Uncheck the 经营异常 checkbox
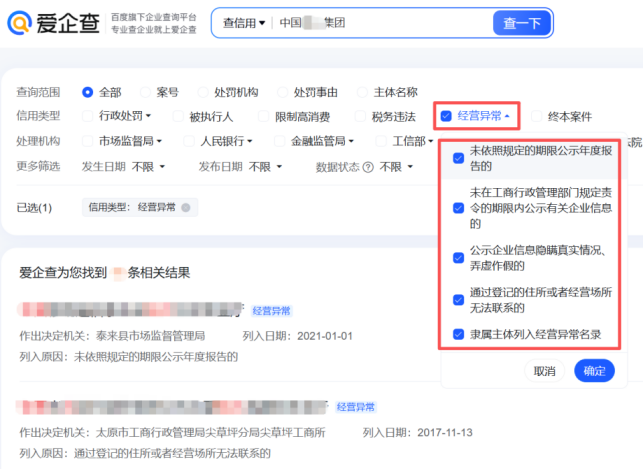 pos(446,116)
